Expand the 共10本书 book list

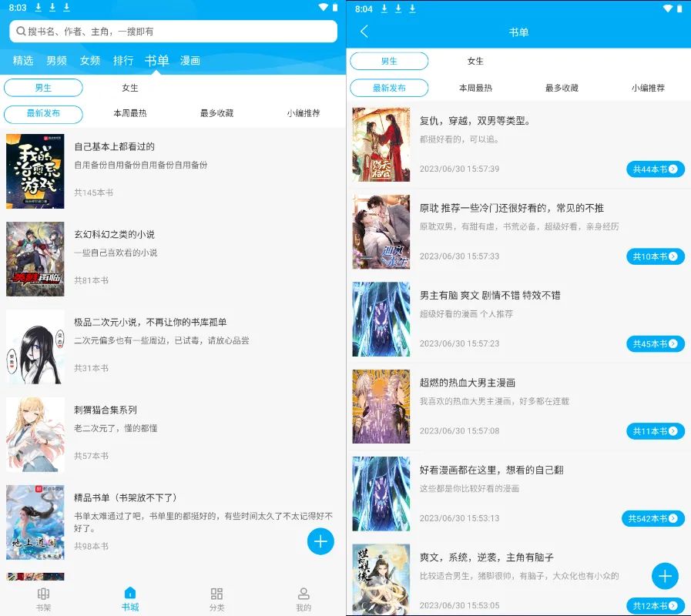pos(655,256)
